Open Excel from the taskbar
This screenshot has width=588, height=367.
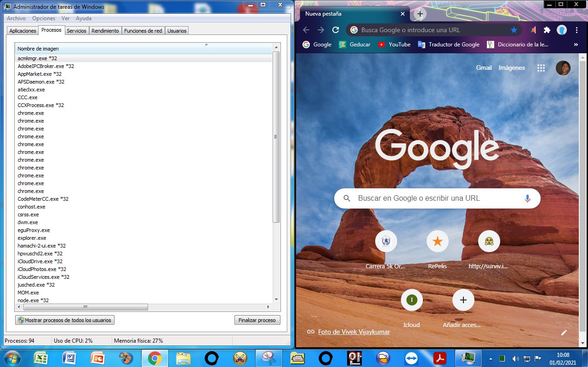(x=41, y=358)
